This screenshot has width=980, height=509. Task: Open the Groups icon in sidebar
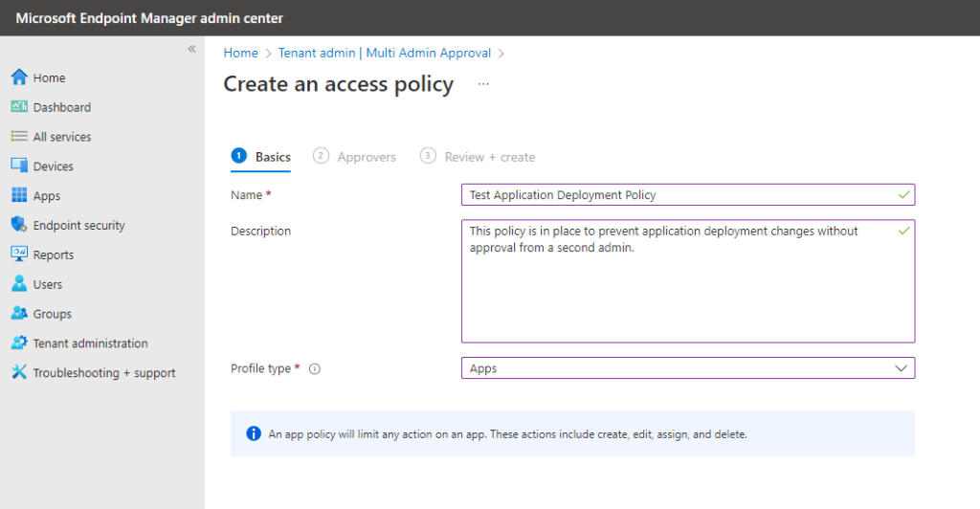[x=18, y=314]
